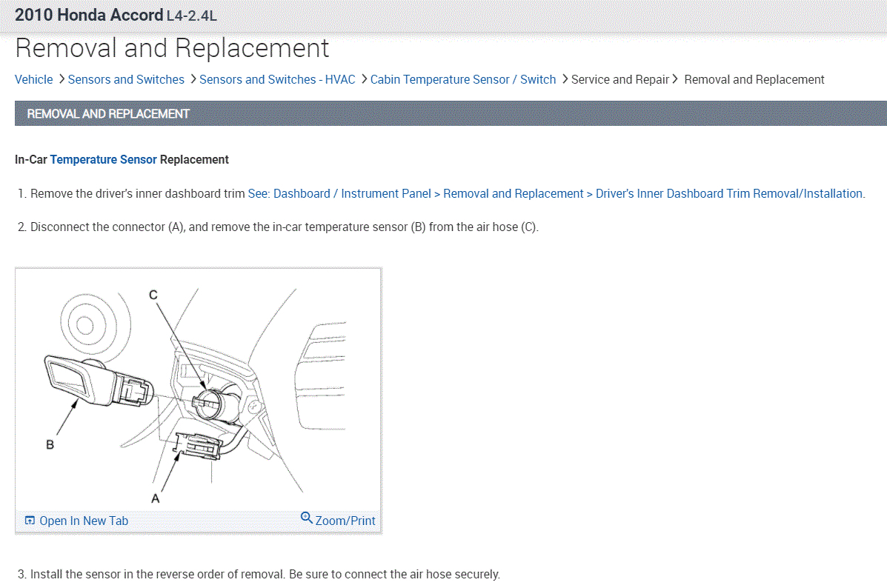Click the magnifier Zoom icon

click(306, 518)
